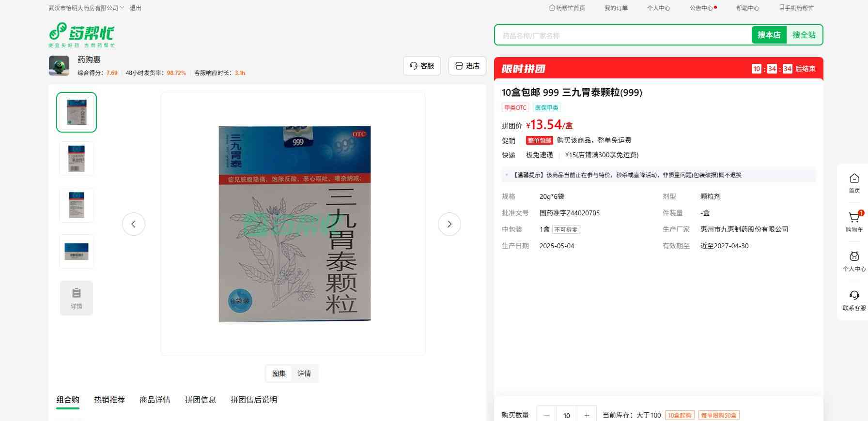Click the 药帮忙 logo
The image size is (868, 421).
81,34
